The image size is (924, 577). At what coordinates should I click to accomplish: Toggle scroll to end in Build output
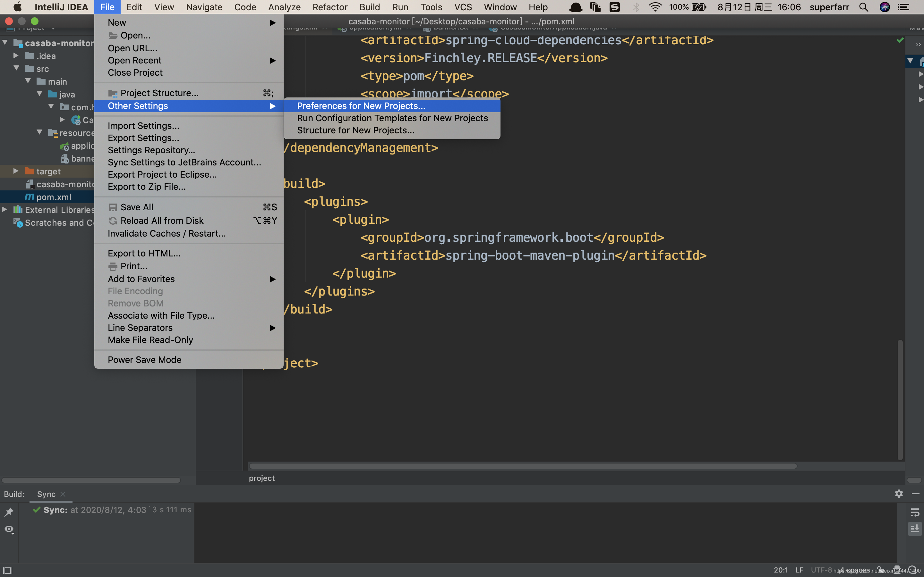915,529
